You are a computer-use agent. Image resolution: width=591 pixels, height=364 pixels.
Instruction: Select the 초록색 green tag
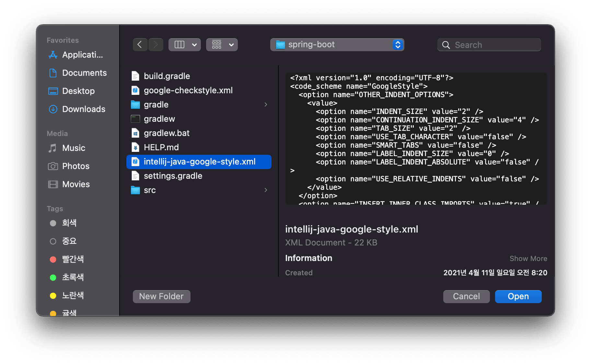[x=73, y=277]
